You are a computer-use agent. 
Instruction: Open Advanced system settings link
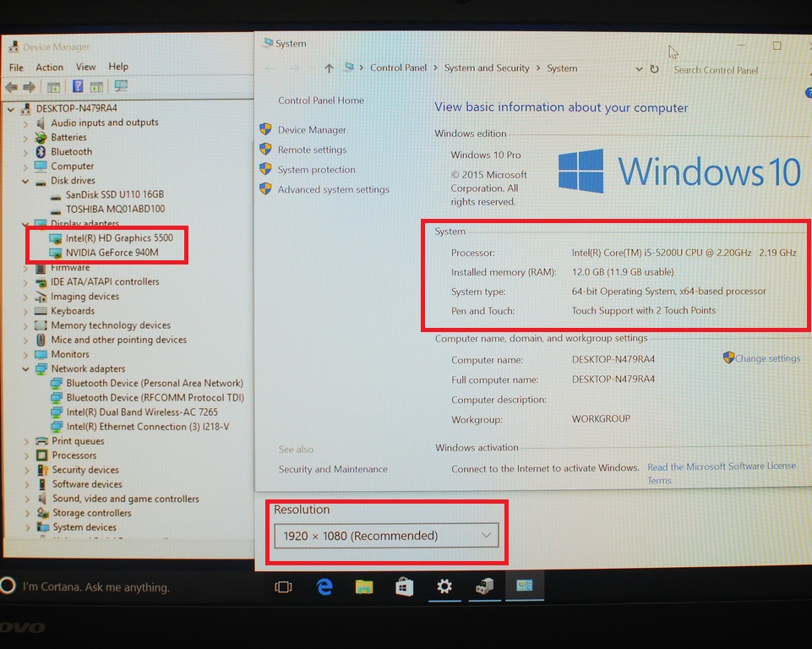click(x=333, y=189)
